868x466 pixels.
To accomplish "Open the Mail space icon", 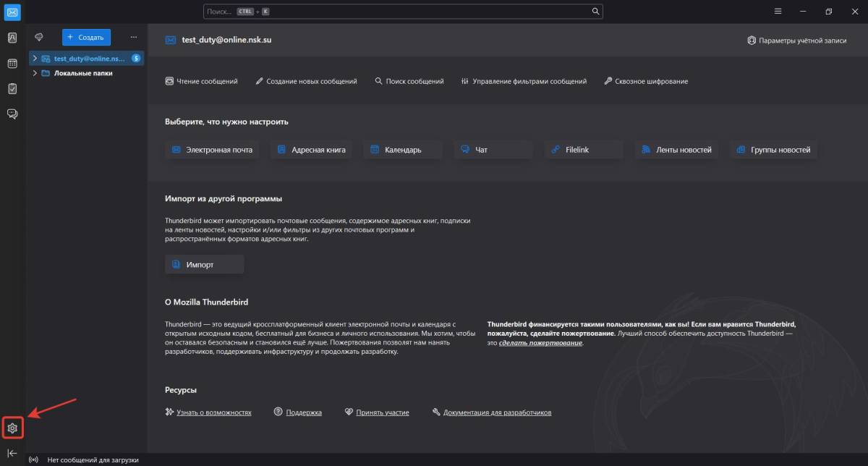I will pyautogui.click(x=12, y=12).
